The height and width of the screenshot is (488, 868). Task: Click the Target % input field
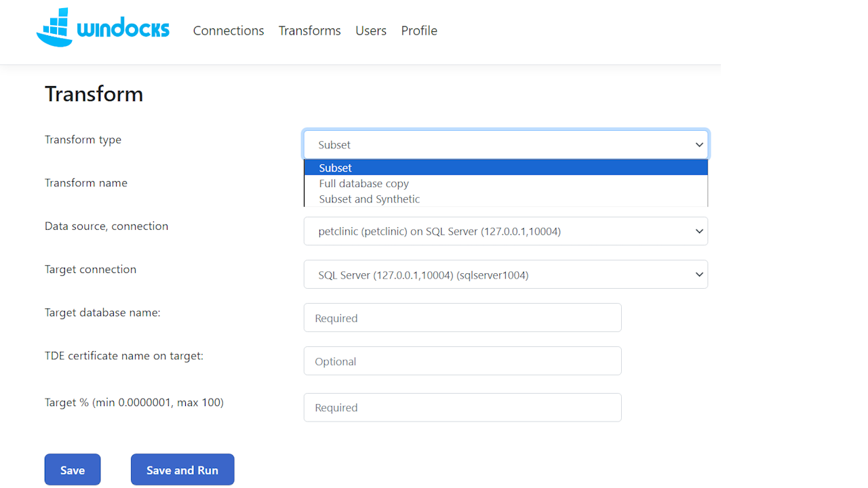[x=462, y=407]
